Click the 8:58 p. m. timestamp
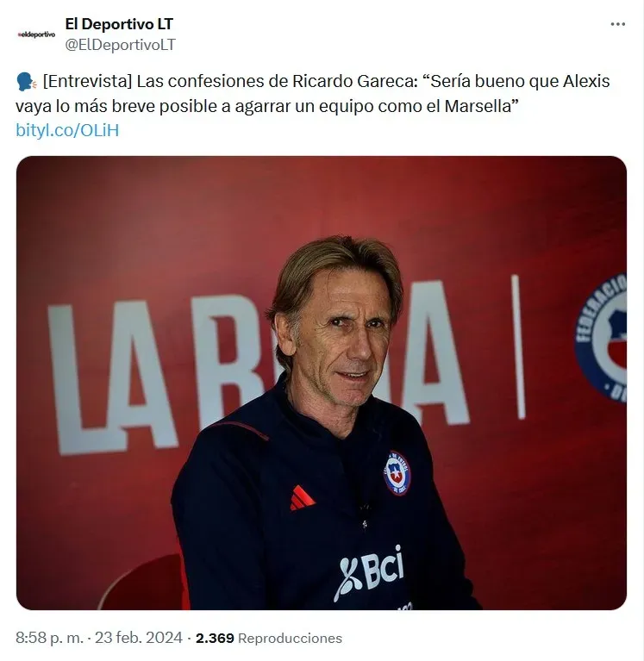 tap(50, 638)
